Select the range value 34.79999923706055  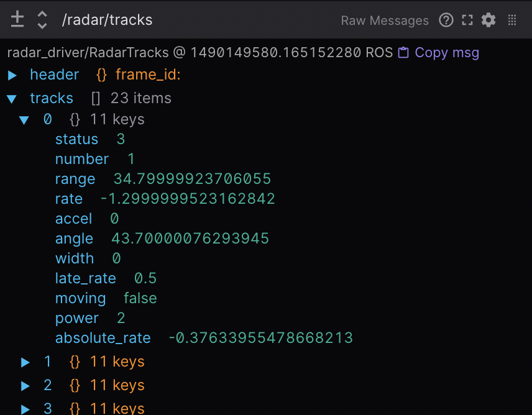192,180
